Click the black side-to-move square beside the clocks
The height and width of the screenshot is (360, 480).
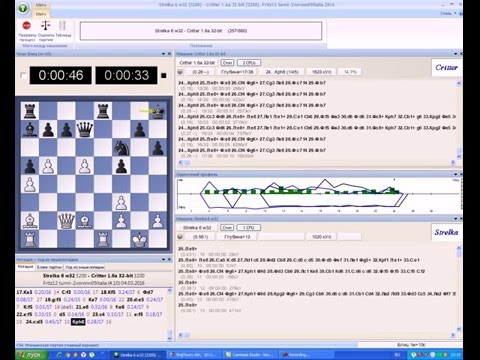(x=164, y=76)
